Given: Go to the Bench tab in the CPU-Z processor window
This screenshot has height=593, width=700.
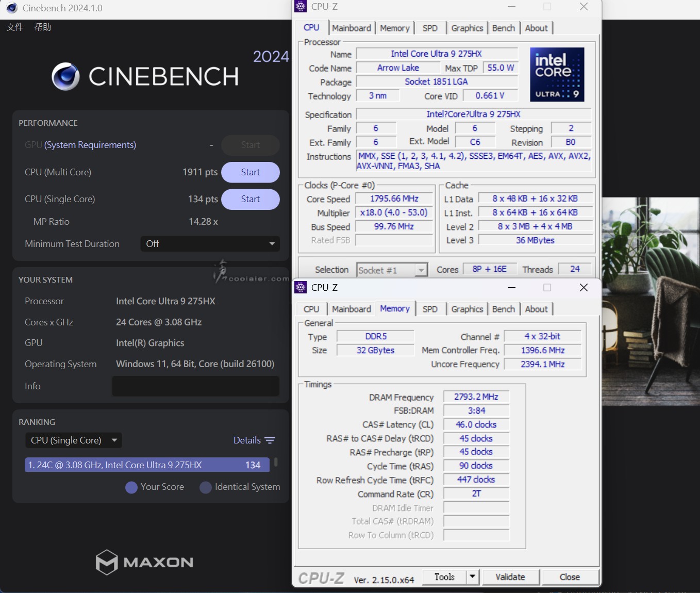Looking at the screenshot, I should pos(504,28).
